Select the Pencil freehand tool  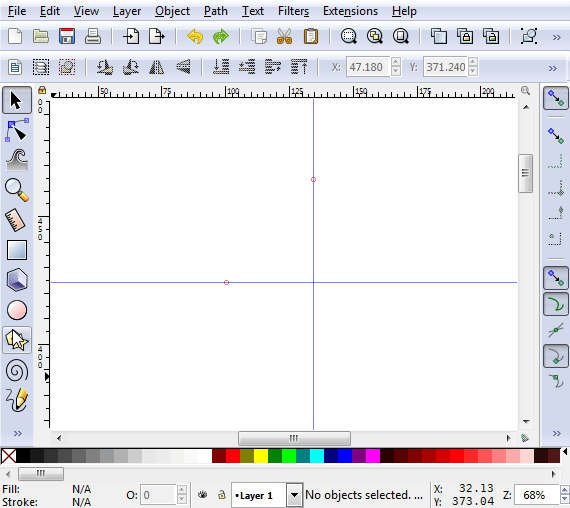point(17,400)
